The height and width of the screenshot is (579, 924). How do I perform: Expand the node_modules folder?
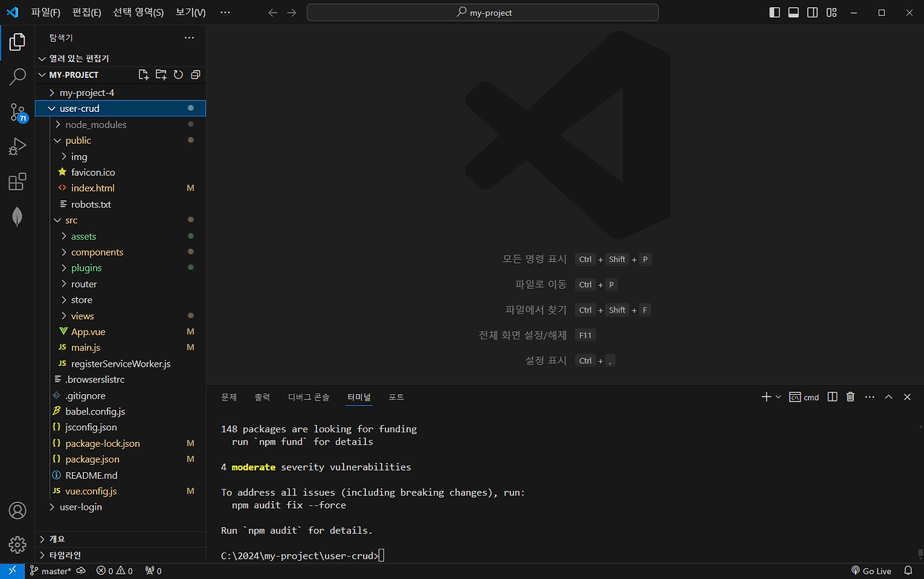point(121,124)
